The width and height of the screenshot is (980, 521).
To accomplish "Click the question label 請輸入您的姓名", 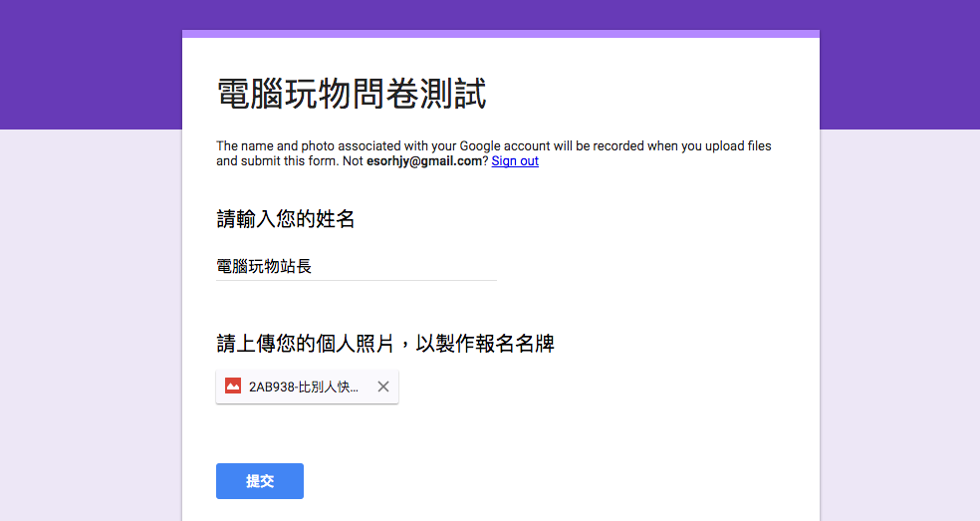I will (x=286, y=219).
